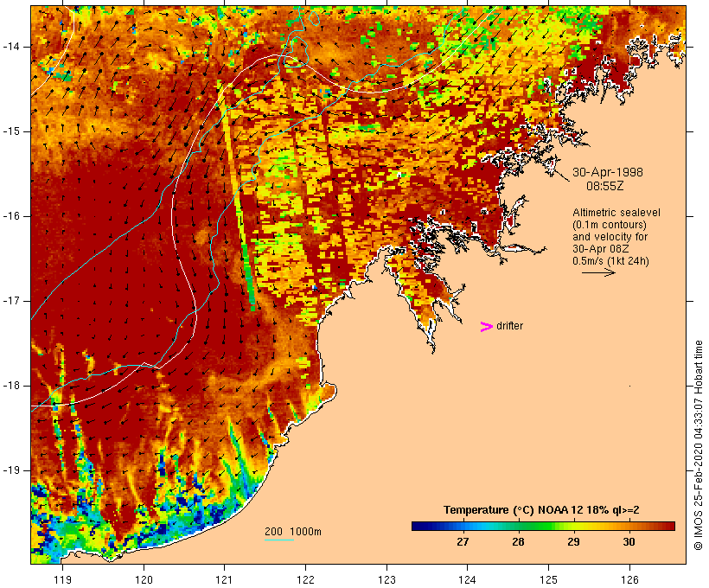Click the latitude axis label '-15'
This screenshot has width=709, height=588.
11,131
